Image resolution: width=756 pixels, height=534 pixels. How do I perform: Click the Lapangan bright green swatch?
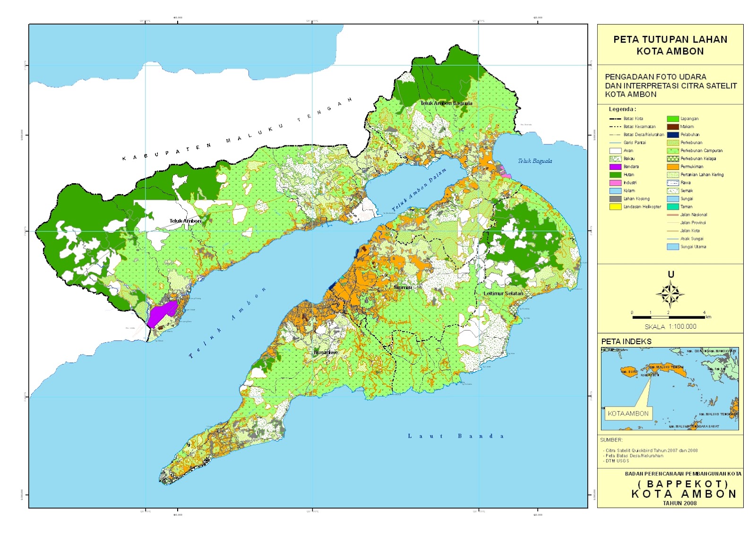click(x=673, y=119)
